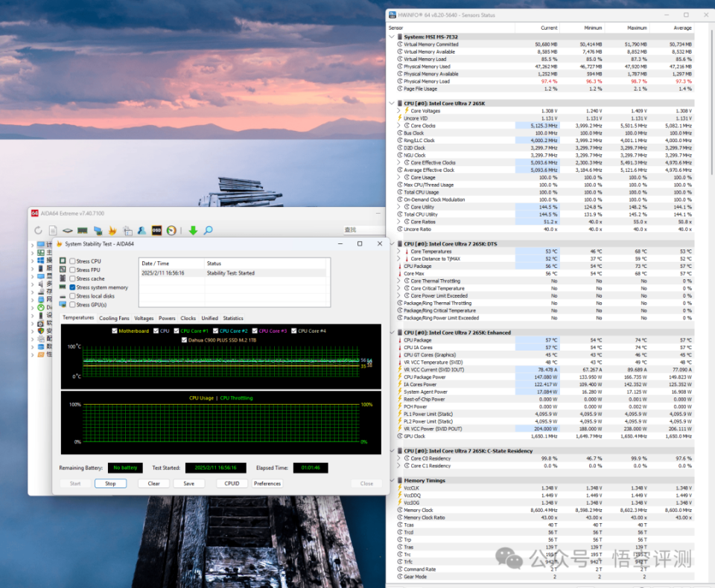This screenshot has height=588, width=715.
Task: Hide the Motherboard temperature graph line
Action: (x=115, y=331)
